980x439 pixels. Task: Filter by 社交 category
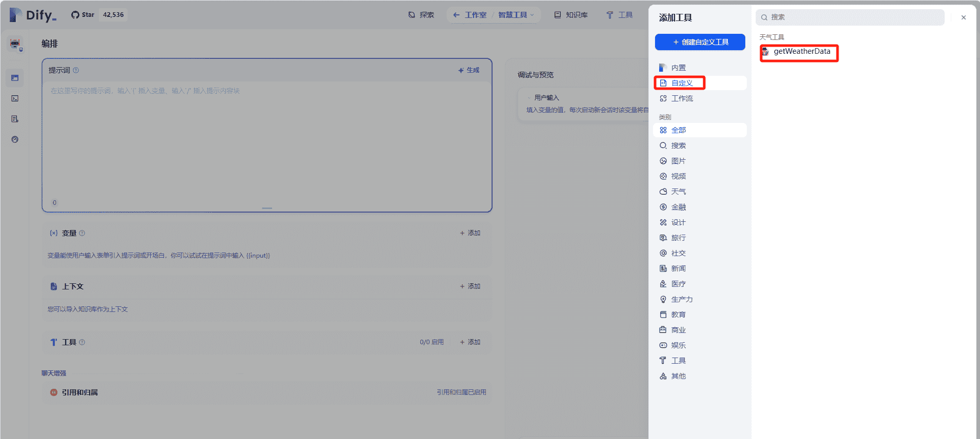(x=700, y=253)
